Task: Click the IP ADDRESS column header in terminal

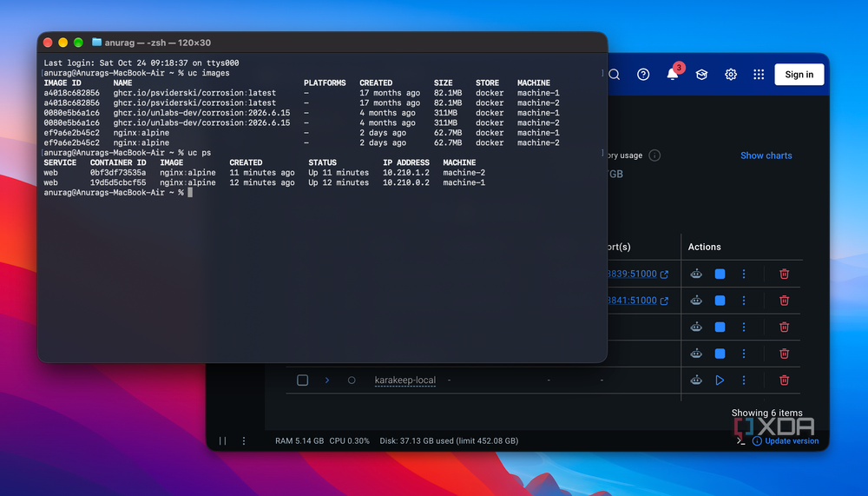Action: 405,163
